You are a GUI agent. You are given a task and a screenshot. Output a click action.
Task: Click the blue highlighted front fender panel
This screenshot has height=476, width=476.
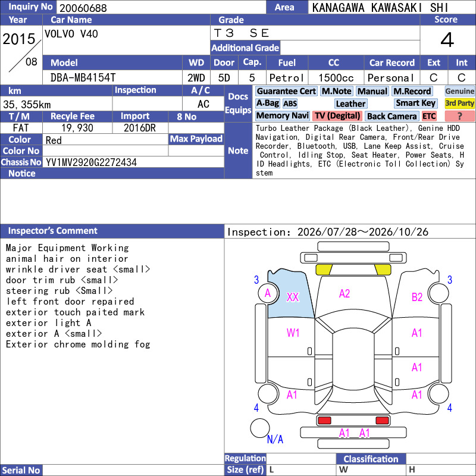click(290, 293)
